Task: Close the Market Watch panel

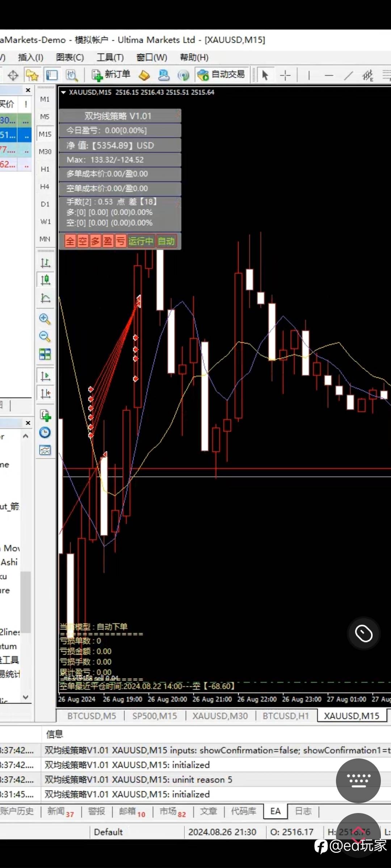Action: [x=28, y=90]
